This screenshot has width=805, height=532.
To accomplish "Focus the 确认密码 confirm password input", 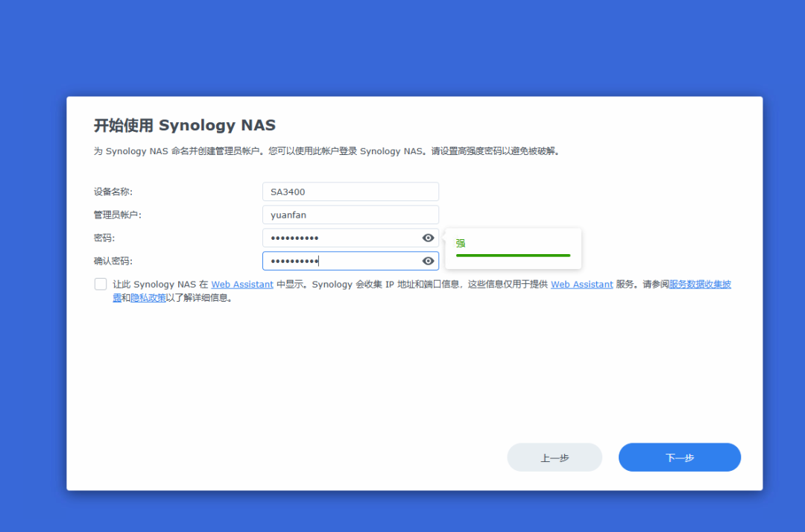I will coord(350,261).
